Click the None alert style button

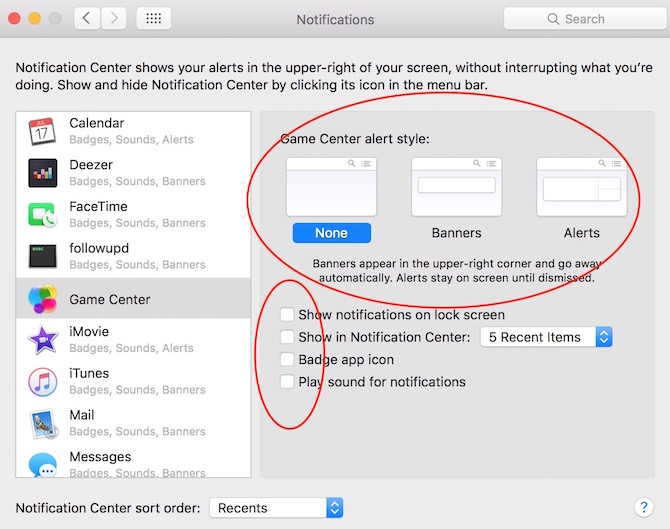click(x=331, y=233)
